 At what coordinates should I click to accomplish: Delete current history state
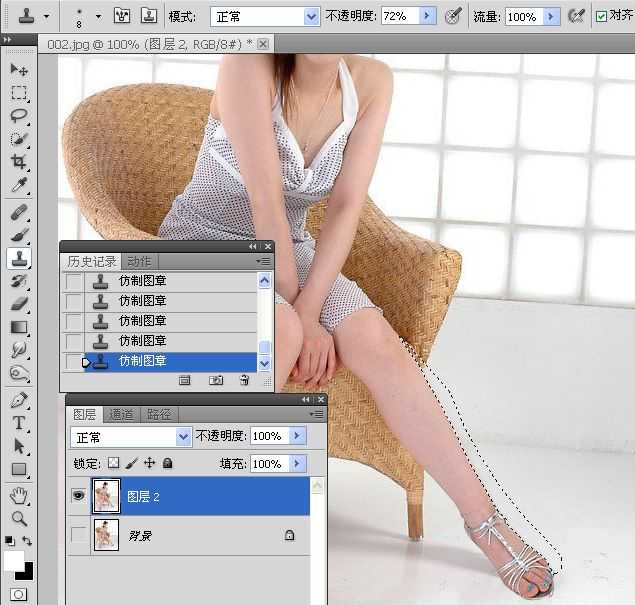click(245, 380)
